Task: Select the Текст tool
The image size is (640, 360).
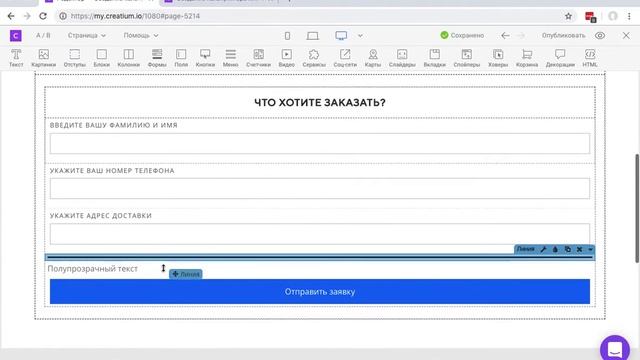Action: pos(16,58)
